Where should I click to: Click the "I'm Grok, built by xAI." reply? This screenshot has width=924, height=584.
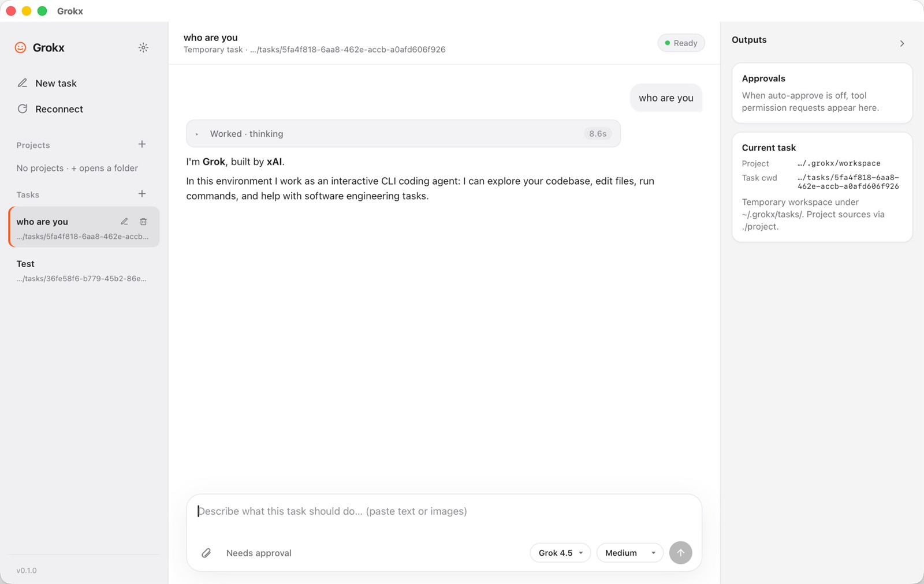[x=235, y=162]
